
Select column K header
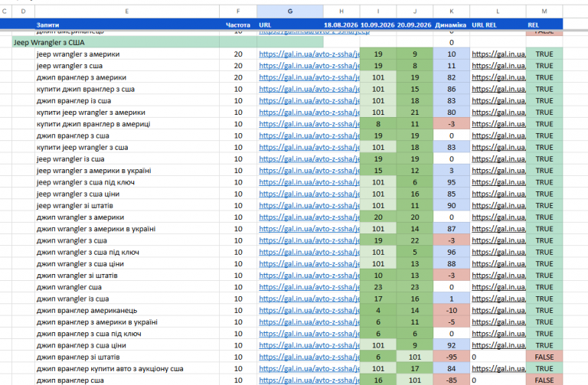[x=452, y=11]
